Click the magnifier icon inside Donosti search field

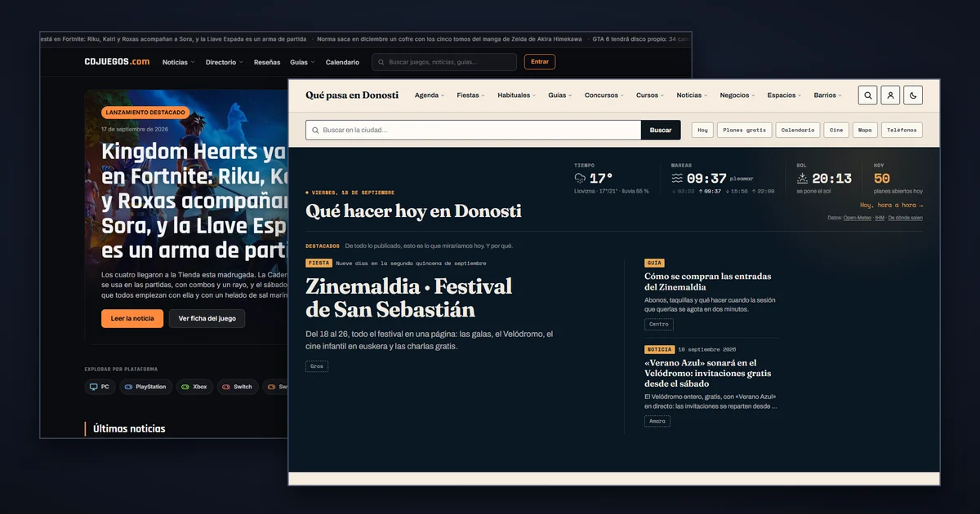[315, 130]
